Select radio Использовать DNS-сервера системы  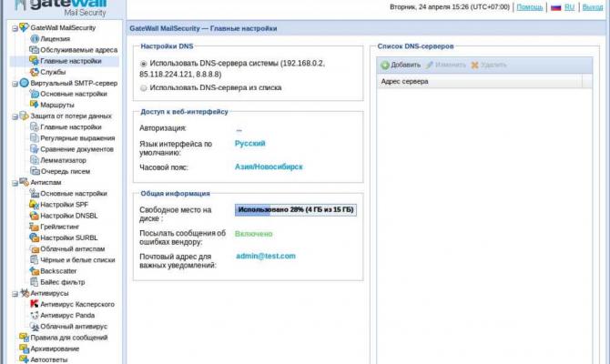click(144, 64)
